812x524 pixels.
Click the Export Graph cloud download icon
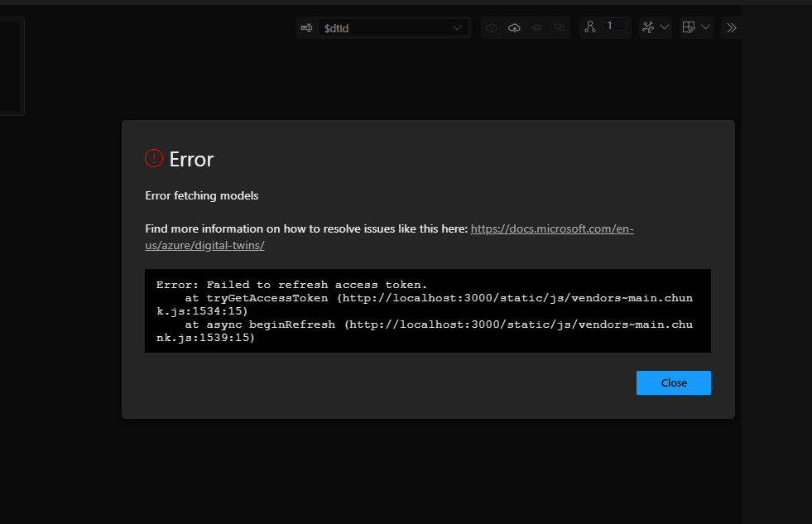[492, 27]
